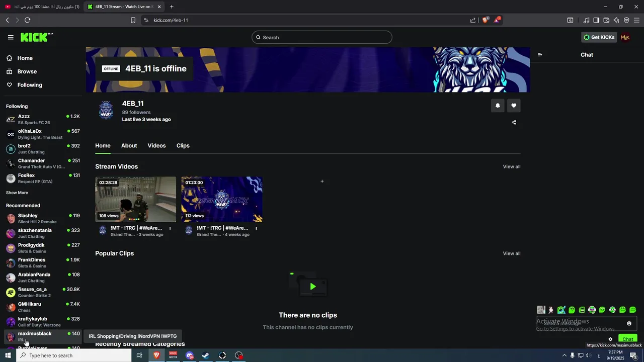Open Leo AI sparkle icon
Screen dimensions: 644x362
tap(616, 20)
